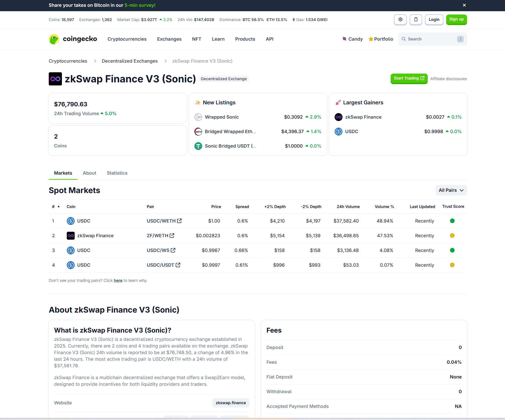The height and width of the screenshot is (420, 505).
Task: Sort table by the # column arrow
Action: 58,206
